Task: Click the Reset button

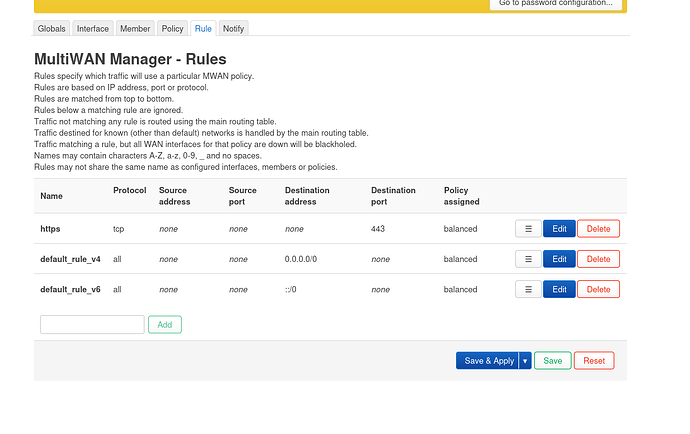Action: (594, 361)
